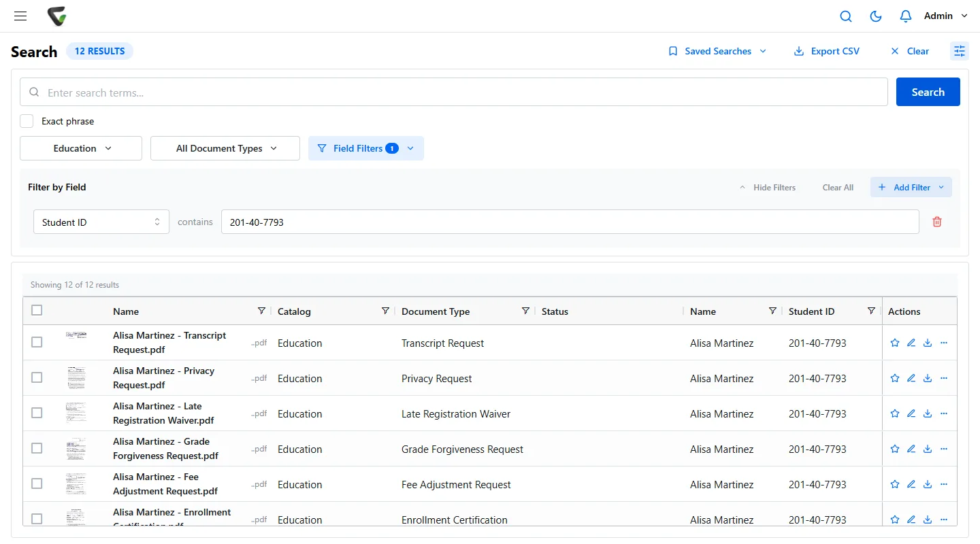Click the 12 RESULTS badge
Viewport: 980px width, 544px height.
click(100, 51)
